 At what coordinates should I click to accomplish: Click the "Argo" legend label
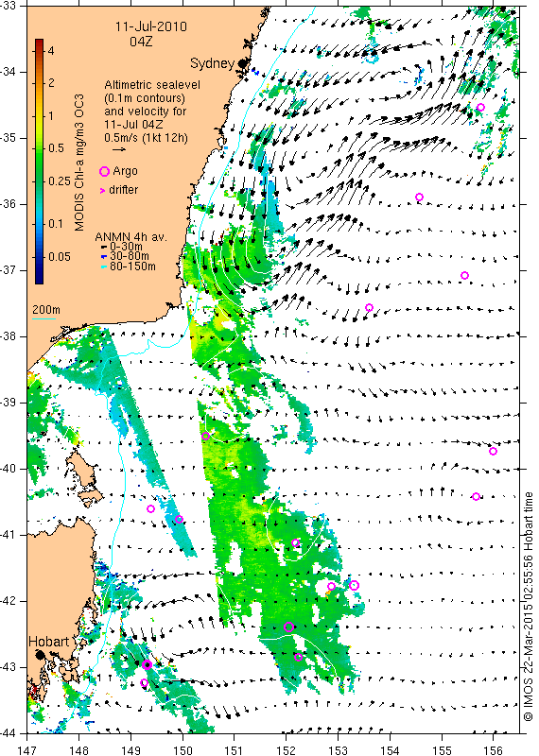tap(125, 171)
